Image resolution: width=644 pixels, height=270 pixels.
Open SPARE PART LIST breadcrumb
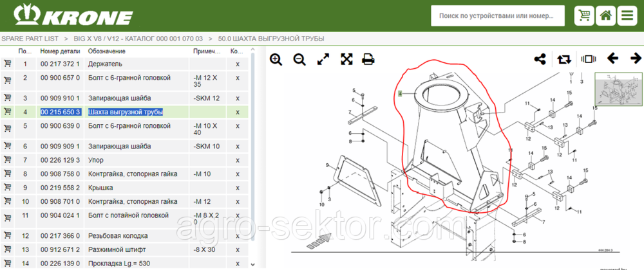pyautogui.click(x=30, y=39)
